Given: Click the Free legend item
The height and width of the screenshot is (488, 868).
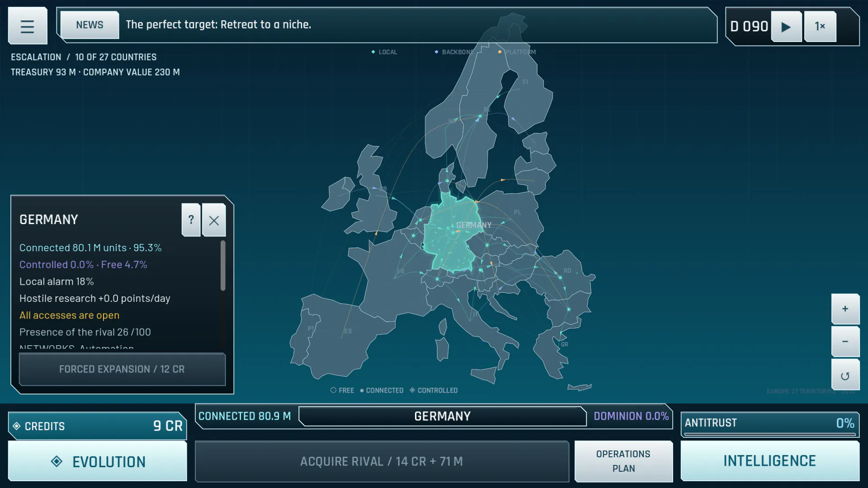Looking at the screenshot, I should (342, 390).
